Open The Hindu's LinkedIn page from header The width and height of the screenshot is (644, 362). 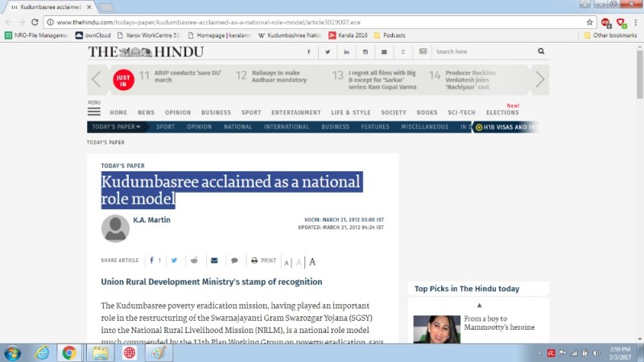tap(346, 51)
